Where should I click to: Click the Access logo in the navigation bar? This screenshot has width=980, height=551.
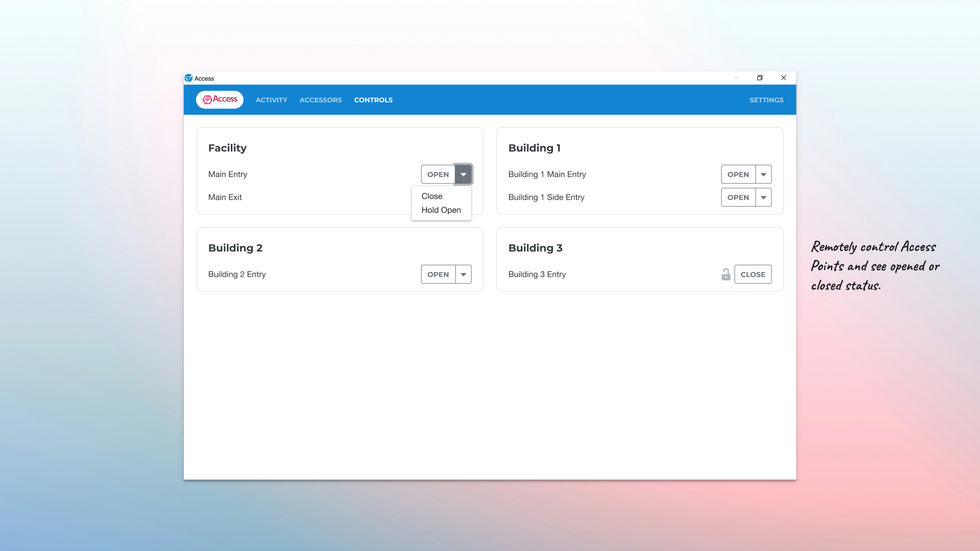click(219, 100)
